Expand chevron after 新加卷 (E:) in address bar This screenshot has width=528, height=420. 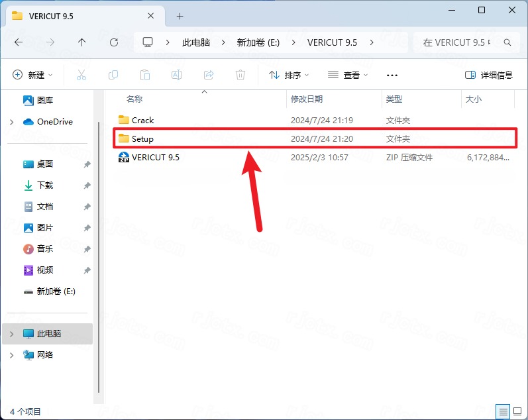(293, 42)
